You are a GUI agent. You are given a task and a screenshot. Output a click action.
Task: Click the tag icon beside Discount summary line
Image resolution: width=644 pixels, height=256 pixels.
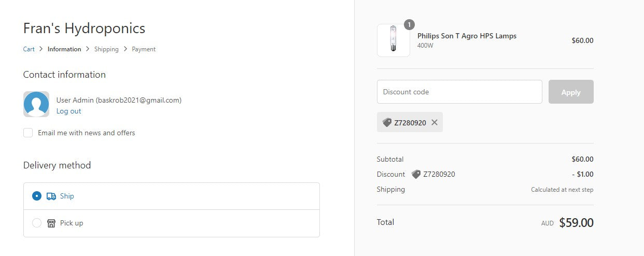(x=416, y=174)
